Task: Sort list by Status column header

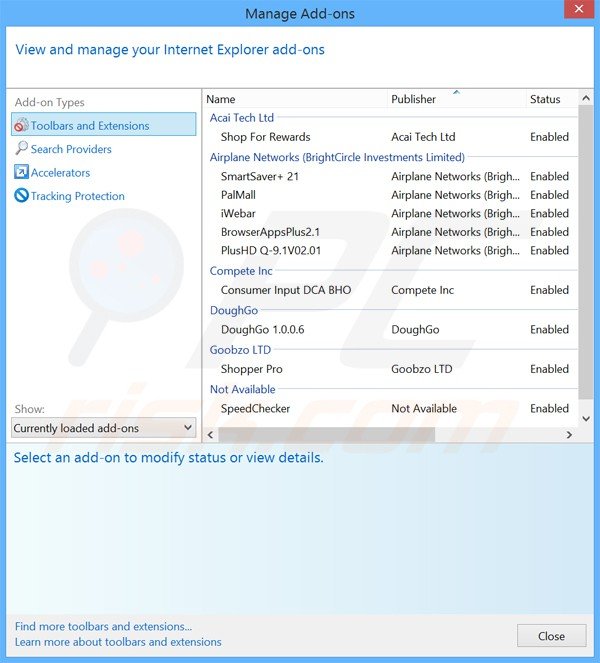Action: [551, 99]
